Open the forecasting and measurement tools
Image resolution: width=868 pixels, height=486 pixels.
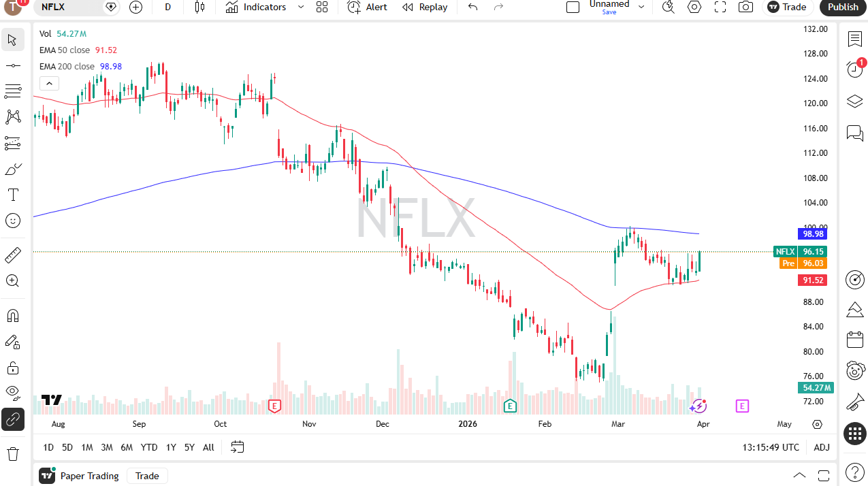(x=12, y=143)
